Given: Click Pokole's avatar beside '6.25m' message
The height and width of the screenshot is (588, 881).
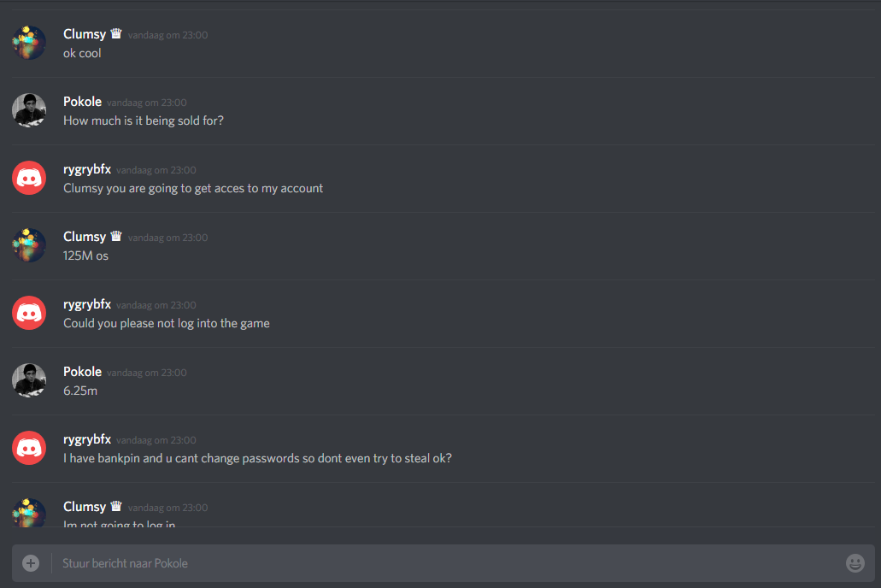Looking at the screenshot, I should click(29, 380).
